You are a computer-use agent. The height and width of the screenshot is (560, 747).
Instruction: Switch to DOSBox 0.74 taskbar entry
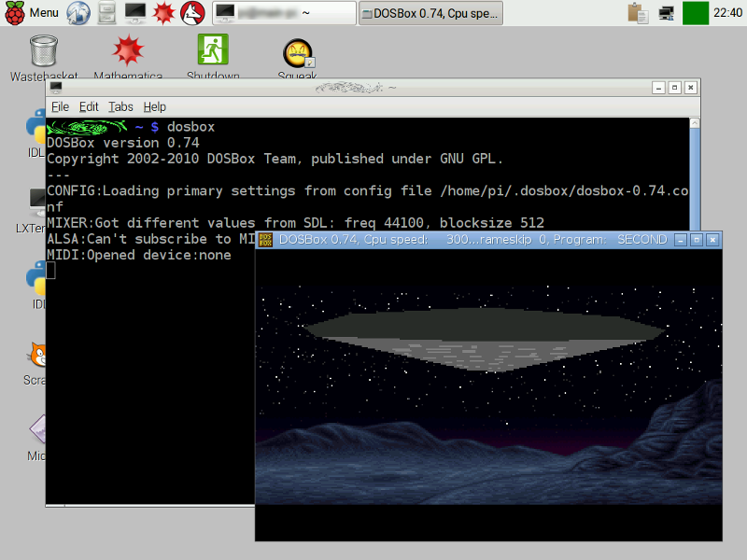(430, 13)
